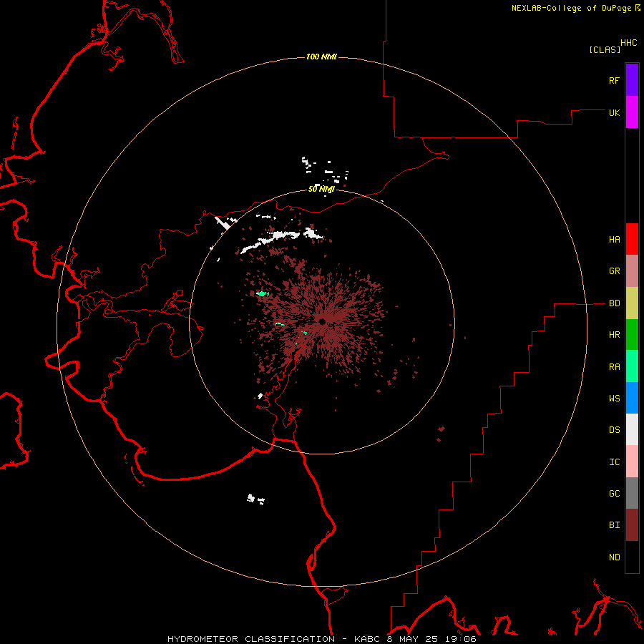Click the GR pink-brown legend swatch
The width and height of the screenshot is (644, 644).
click(632, 271)
